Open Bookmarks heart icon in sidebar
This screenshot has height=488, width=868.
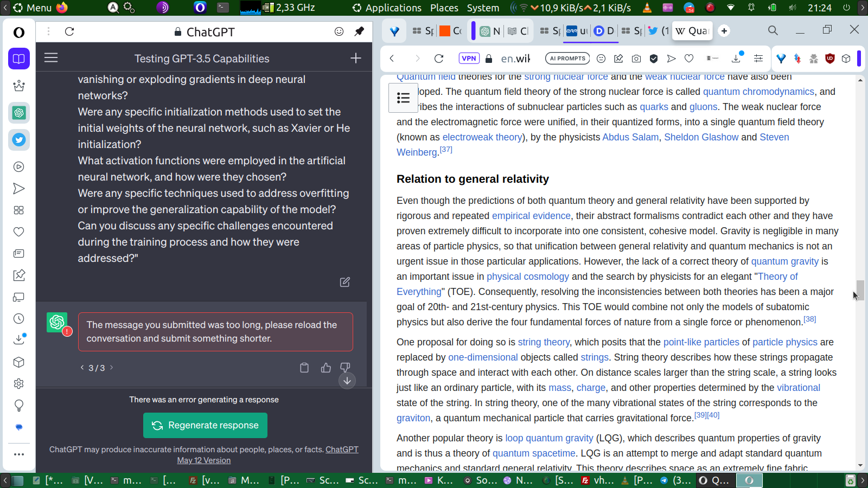tap(19, 232)
